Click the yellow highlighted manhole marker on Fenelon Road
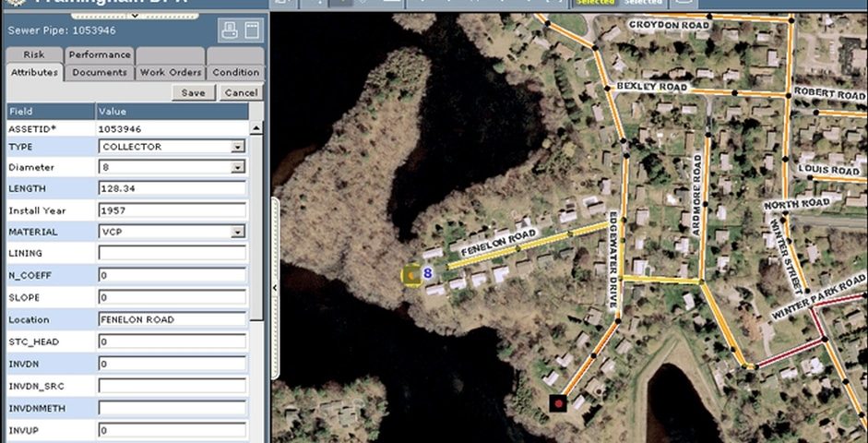The image size is (868, 443). click(410, 275)
